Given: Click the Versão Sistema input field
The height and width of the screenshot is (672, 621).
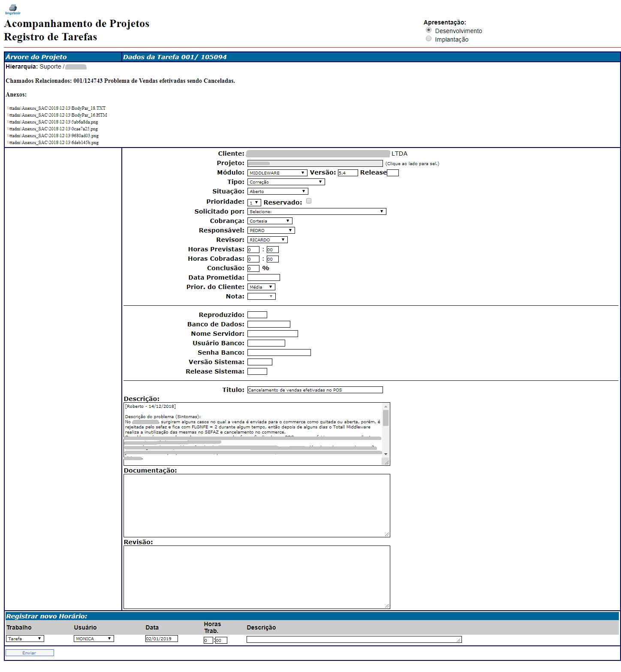Looking at the screenshot, I should click(259, 362).
